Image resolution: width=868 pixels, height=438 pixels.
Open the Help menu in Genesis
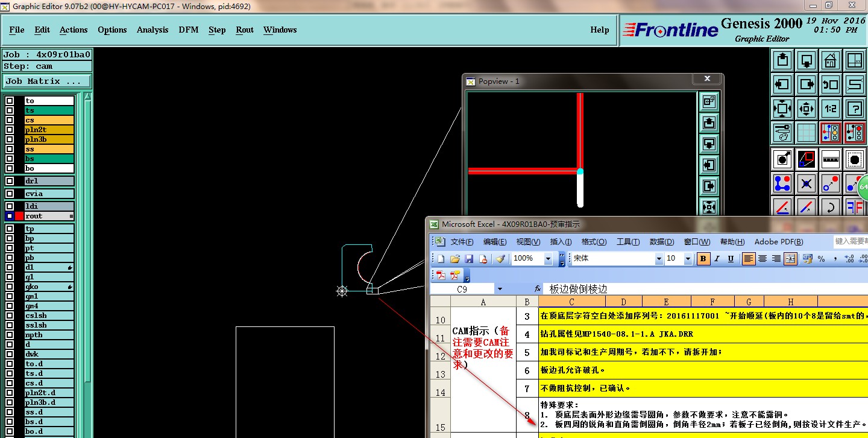pyautogui.click(x=600, y=30)
